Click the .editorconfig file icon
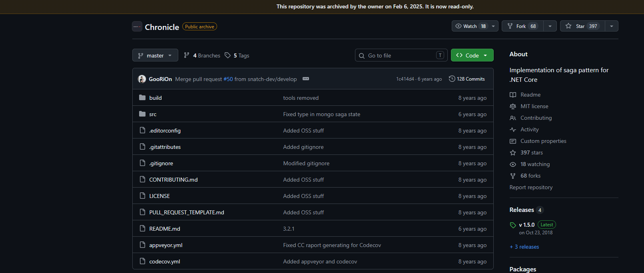644x273 pixels. pos(142,130)
